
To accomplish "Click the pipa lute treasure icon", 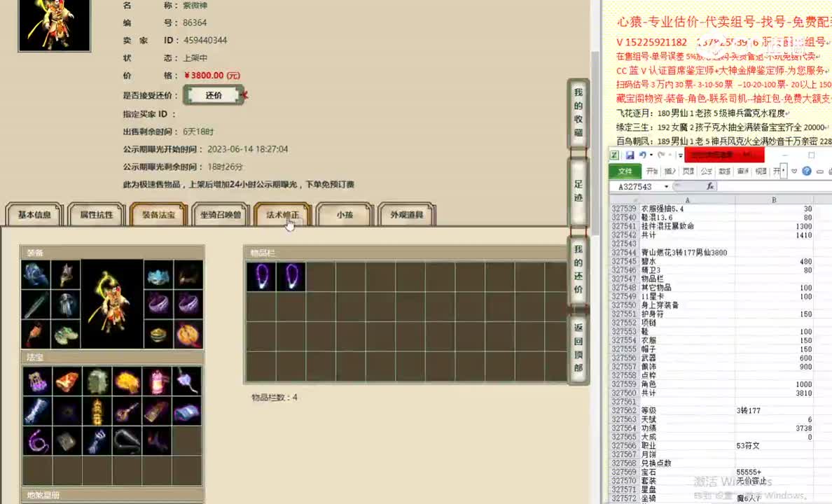I will 127,411.
